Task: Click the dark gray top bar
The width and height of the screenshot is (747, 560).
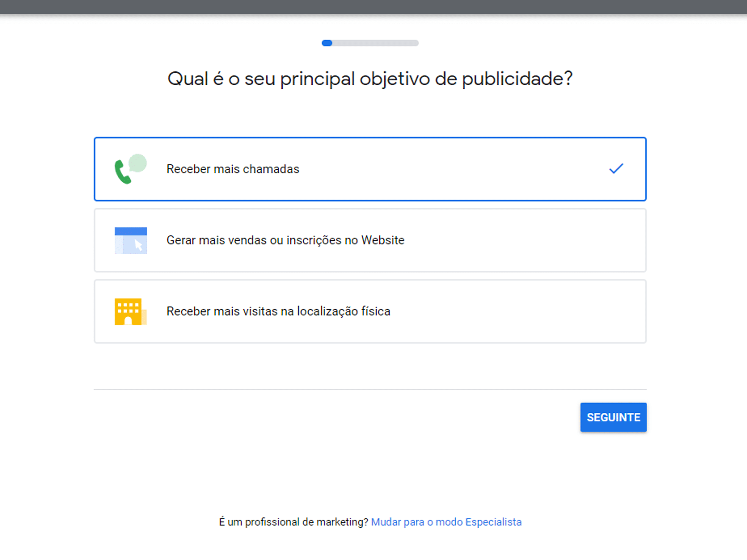Action: (x=373, y=7)
